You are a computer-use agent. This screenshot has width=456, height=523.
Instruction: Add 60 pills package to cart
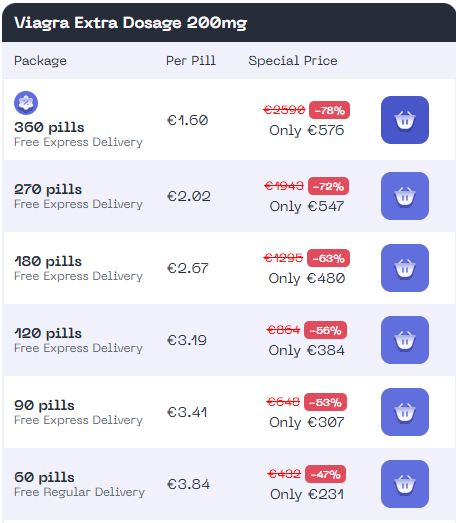pos(405,484)
